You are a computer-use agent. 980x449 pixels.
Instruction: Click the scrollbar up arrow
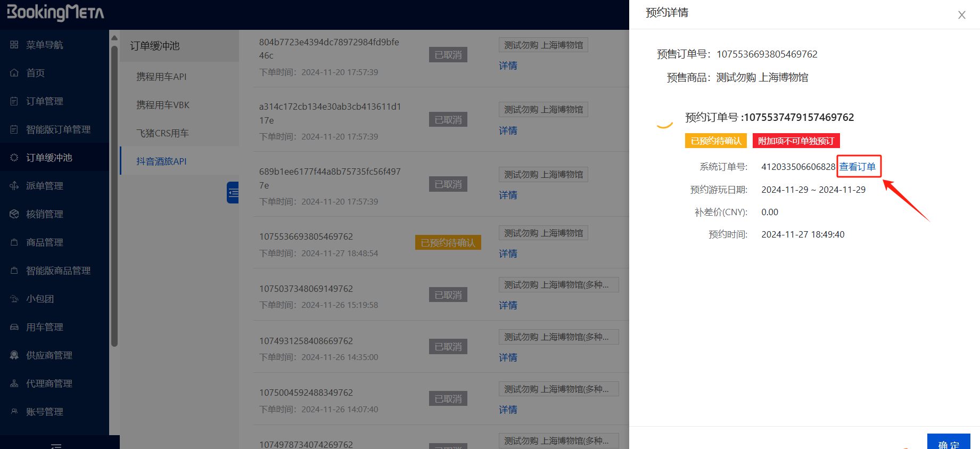click(x=114, y=38)
